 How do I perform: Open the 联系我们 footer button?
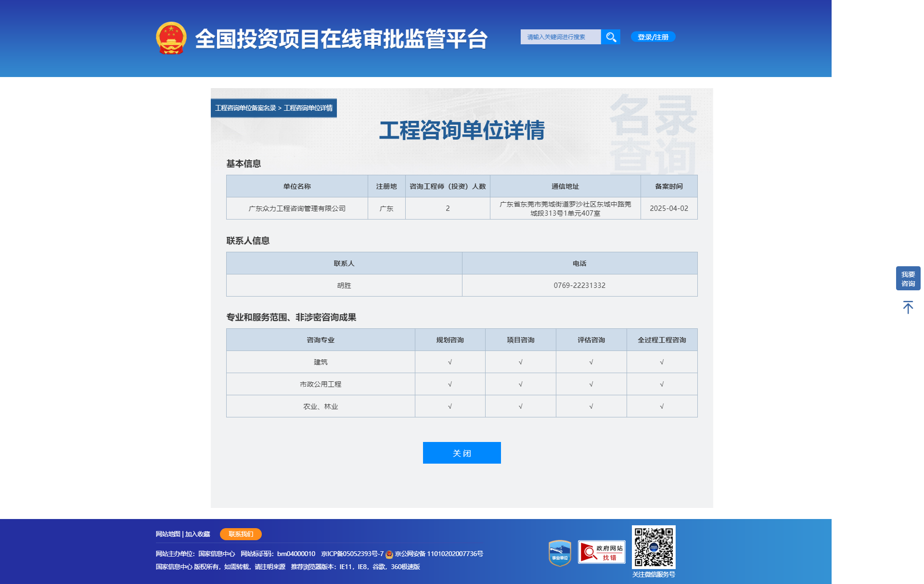point(241,534)
